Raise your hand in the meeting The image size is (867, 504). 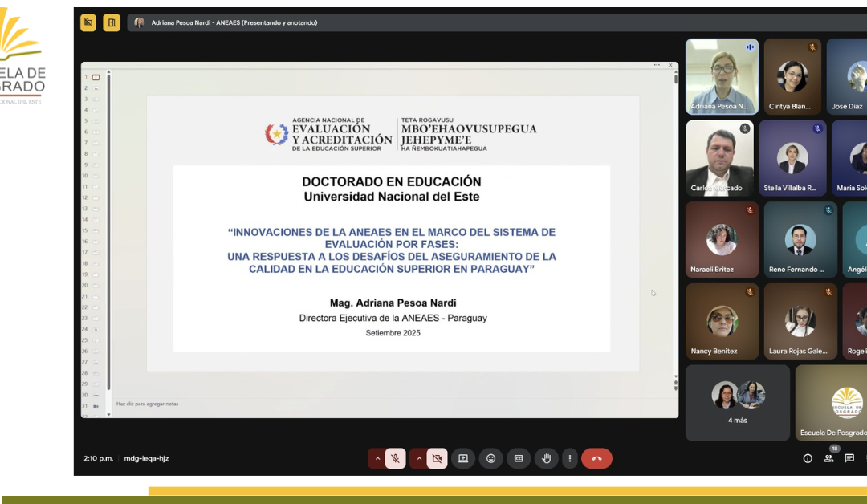click(547, 458)
